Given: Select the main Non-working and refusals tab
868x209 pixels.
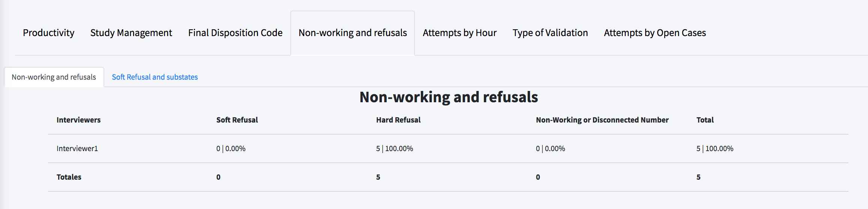Looking at the screenshot, I should [353, 33].
